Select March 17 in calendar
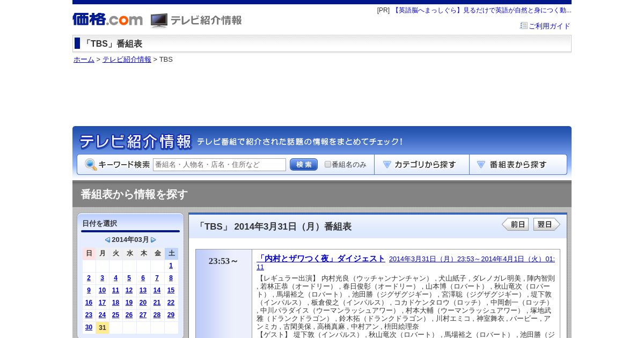Image resolution: width=644 pixels, height=338 pixels. tap(102, 303)
